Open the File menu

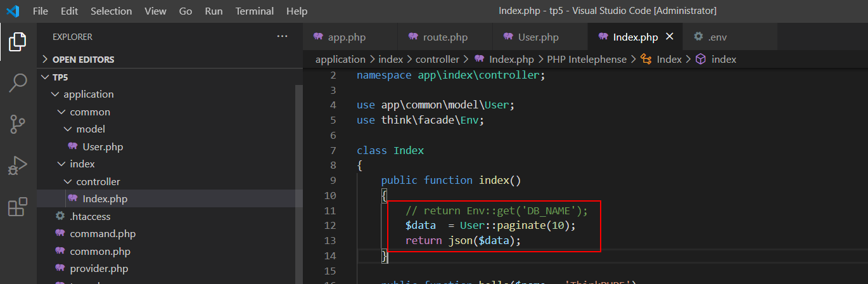(40, 11)
